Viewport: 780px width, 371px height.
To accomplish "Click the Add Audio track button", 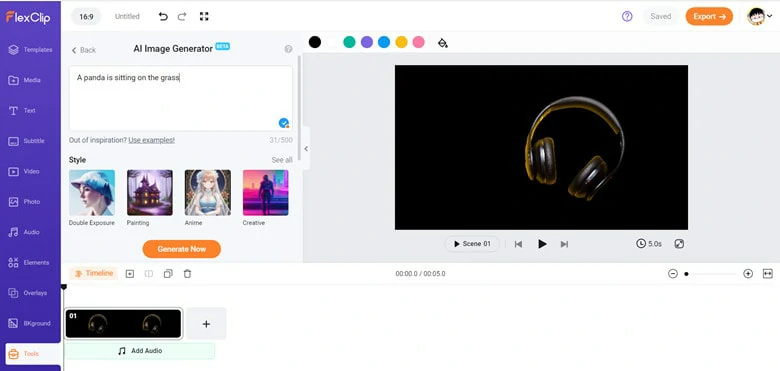I will (140, 351).
